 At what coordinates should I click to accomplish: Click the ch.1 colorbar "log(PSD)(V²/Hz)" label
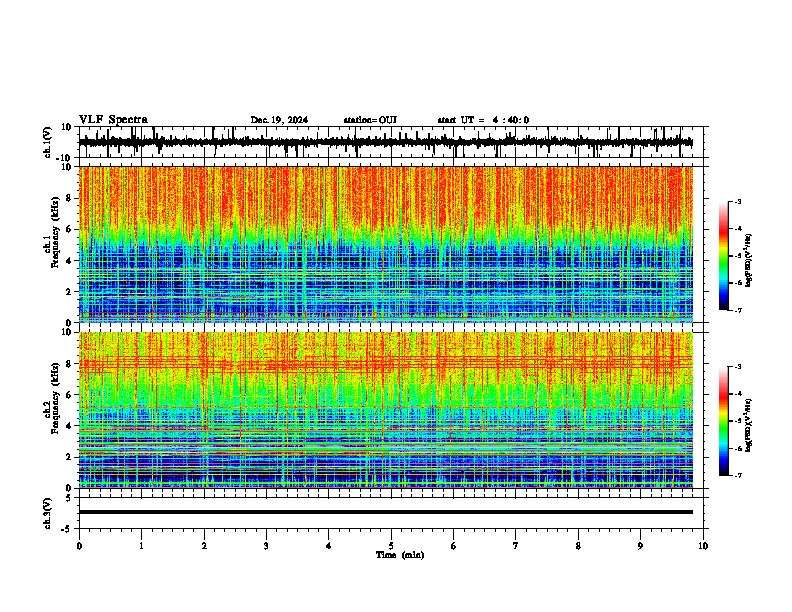point(749,260)
